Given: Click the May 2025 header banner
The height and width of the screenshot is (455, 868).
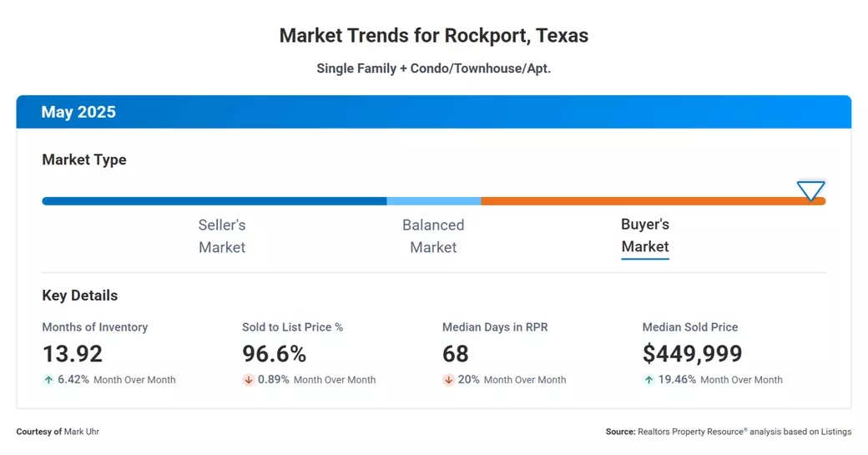Looking at the screenshot, I should coord(433,112).
